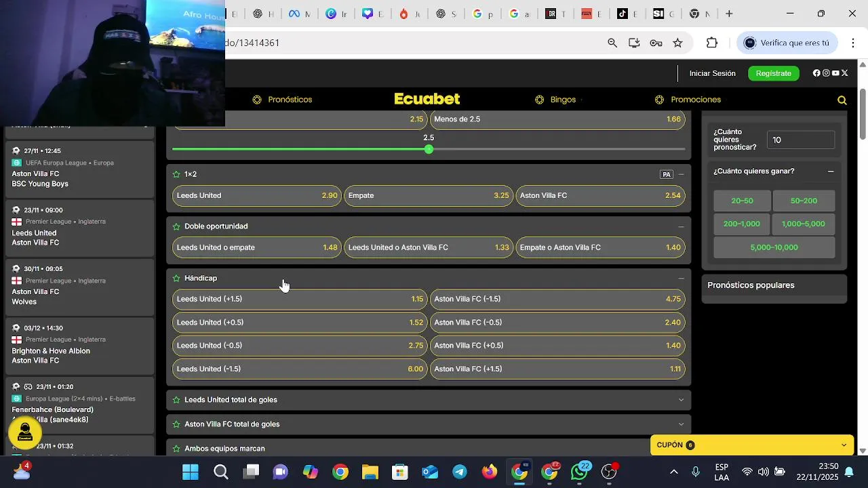Open the live chat support avatar button

point(25,432)
